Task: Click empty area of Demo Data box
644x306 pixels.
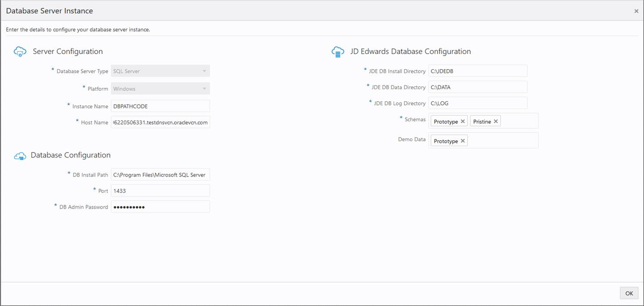Action: click(x=502, y=141)
